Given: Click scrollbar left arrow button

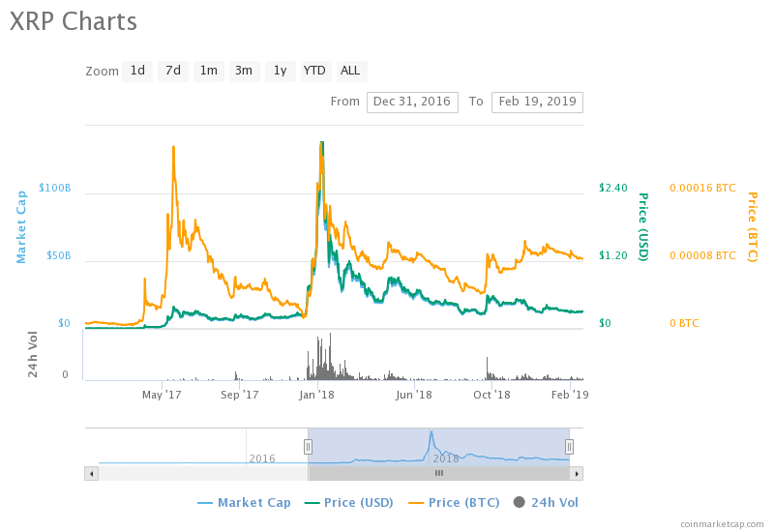Looking at the screenshot, I should tap(91, 474).
